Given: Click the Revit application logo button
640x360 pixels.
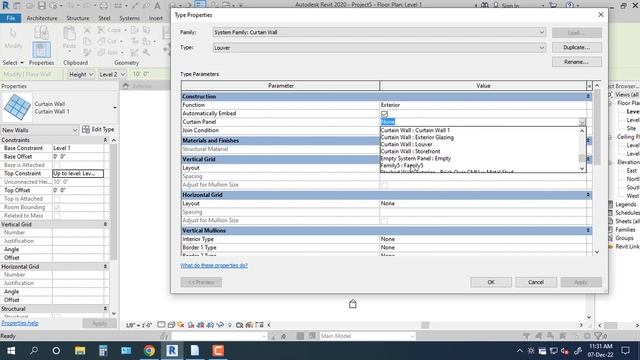Looking at the screenshot, I should click(6, 5).
